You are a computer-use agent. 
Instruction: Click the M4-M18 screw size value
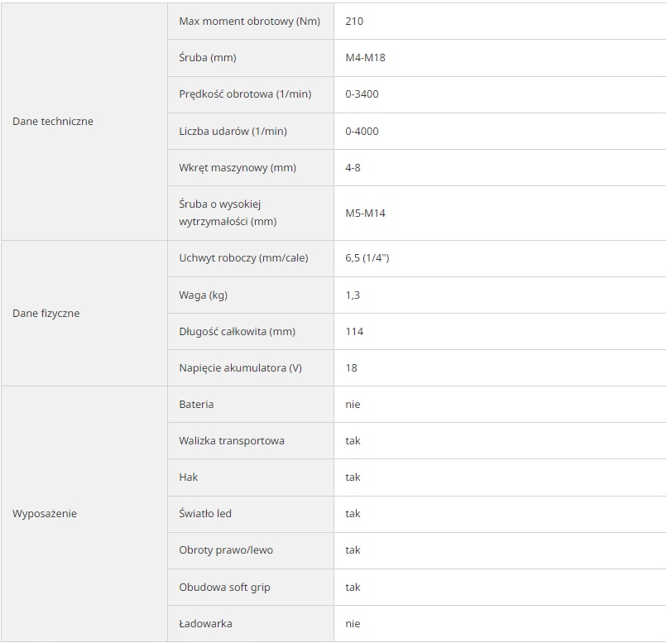[366, 58]
